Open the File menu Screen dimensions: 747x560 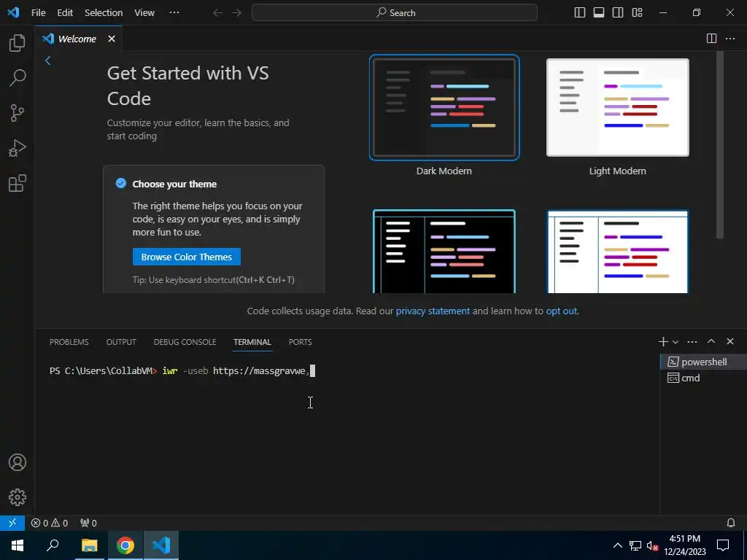[x=38, y=13]
